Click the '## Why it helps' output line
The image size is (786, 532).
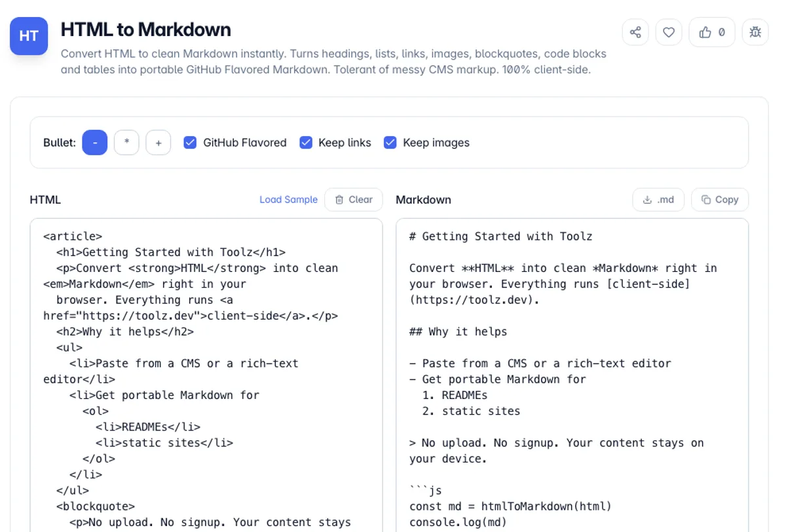458,332
